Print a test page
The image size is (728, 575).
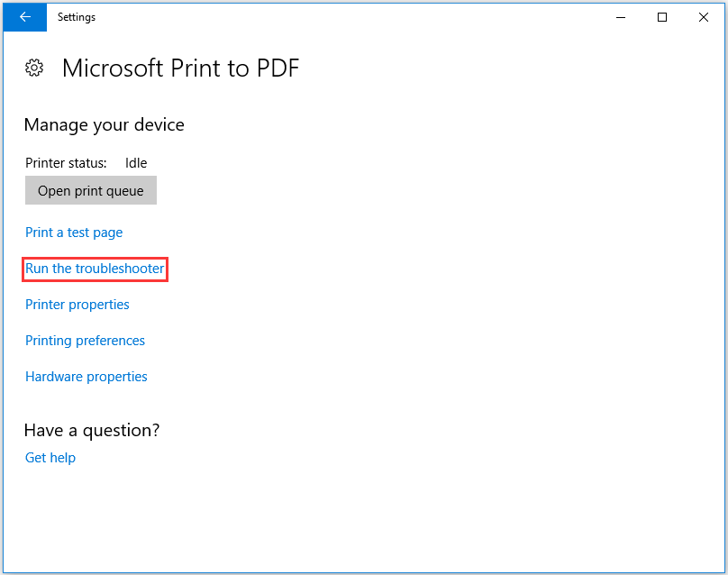(x=74, y=232)
